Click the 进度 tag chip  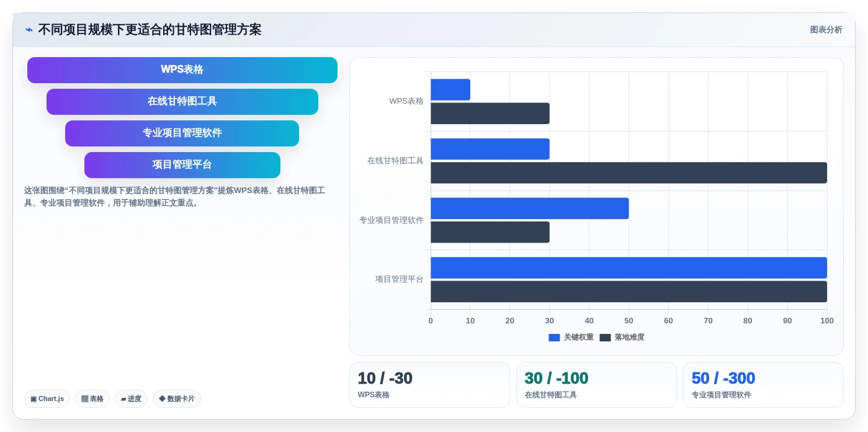pyautogui.click(x=131, y=399)
